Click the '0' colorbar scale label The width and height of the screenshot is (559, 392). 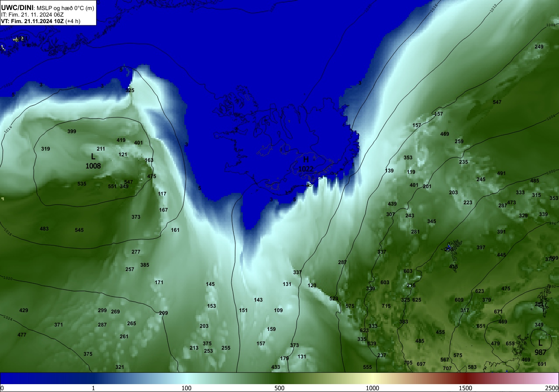2,388
